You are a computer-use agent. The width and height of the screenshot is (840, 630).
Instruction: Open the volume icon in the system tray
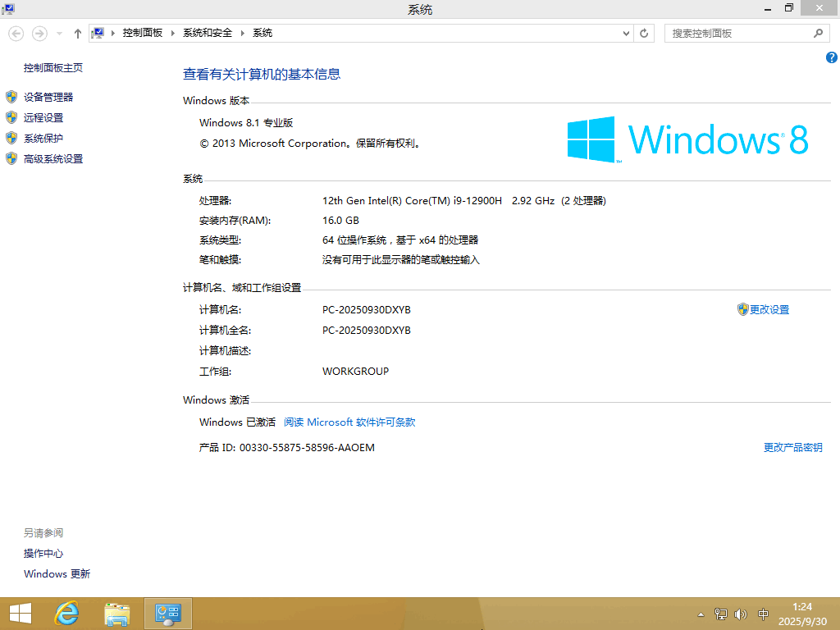click(x=740, y=614)
